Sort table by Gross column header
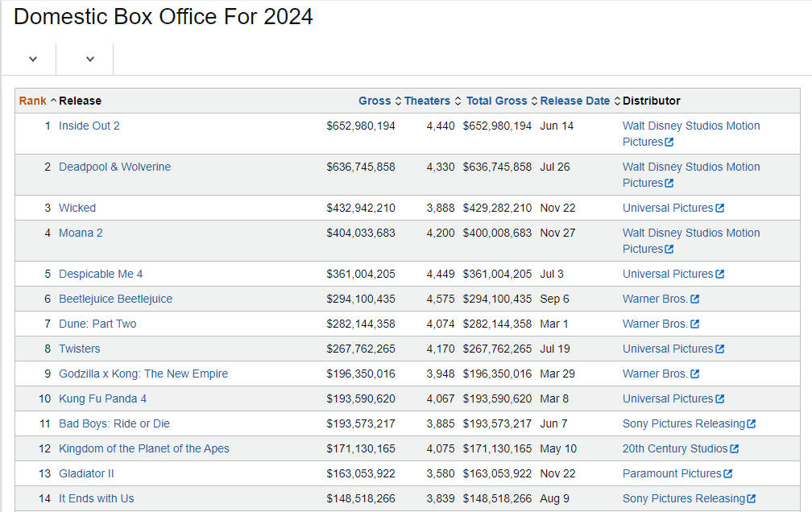Screen dimensions: 812x512 coord(374,101)
